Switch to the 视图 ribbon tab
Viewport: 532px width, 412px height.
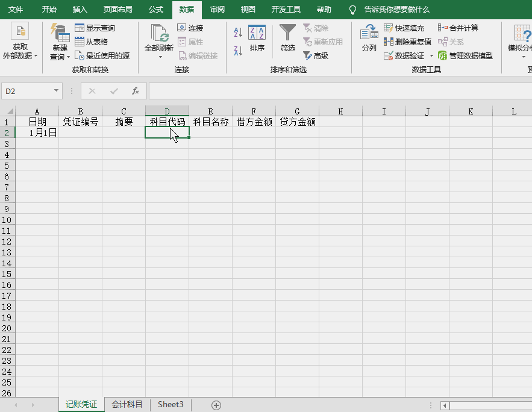pos(248,10)
